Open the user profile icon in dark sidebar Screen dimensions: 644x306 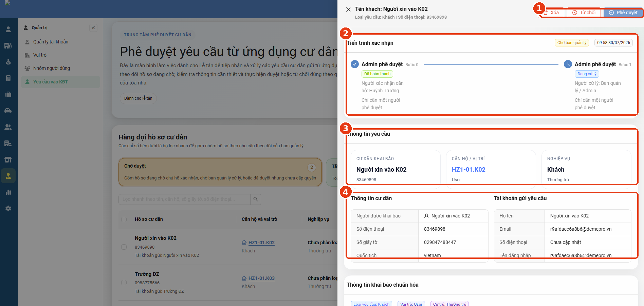[8, 30]
